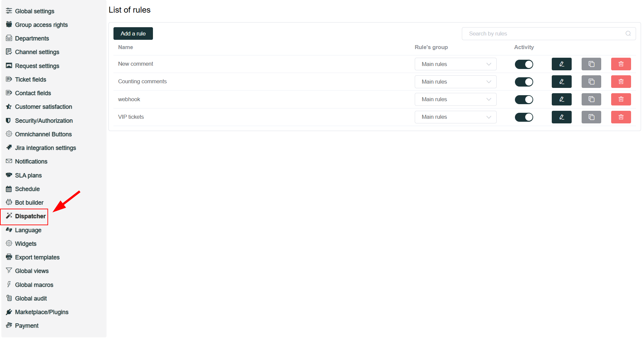This screenshot has height=338, width=644.
Task: Switch off the VIP tickets rule
Action: [524, 117]
